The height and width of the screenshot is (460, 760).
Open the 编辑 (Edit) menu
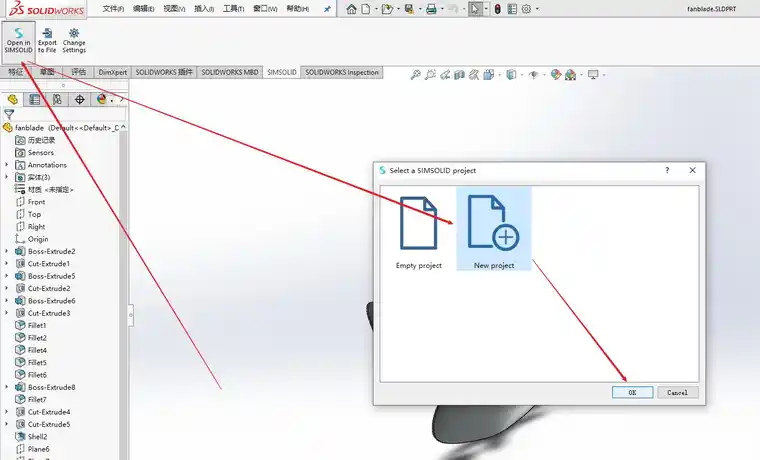pos(143,9)
